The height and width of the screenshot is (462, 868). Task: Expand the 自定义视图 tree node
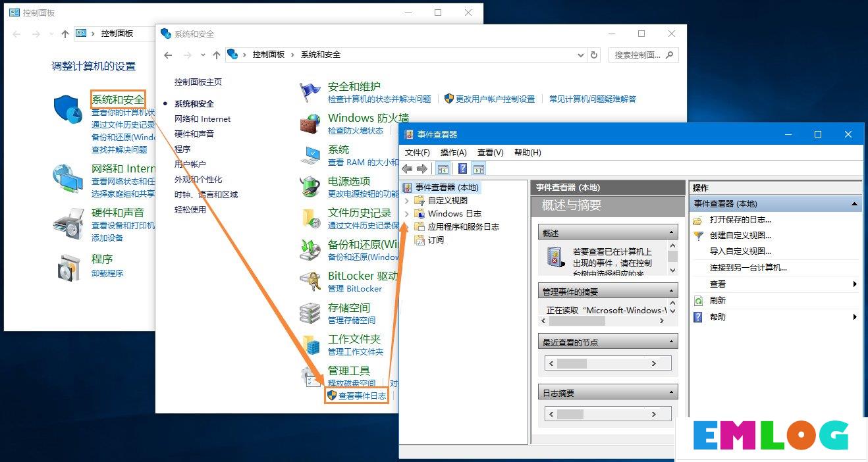406,201
